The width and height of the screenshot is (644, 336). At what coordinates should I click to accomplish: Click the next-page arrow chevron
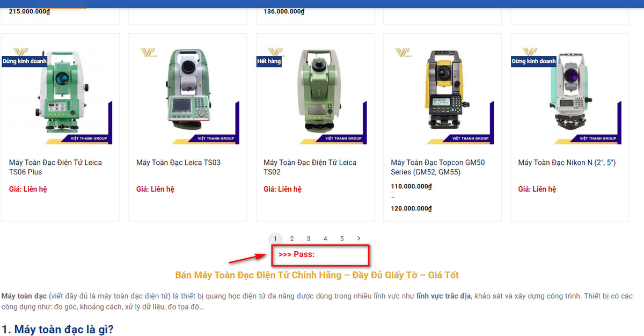click(x=358, y=238)
